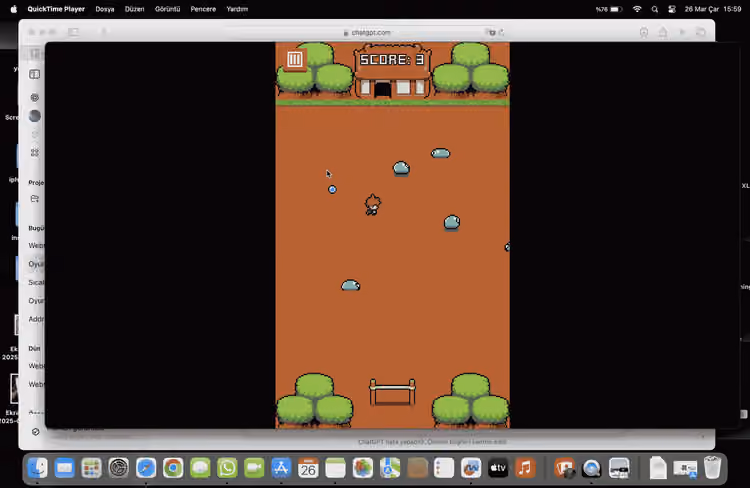This screenshot has height=488, width=750.
Task: Click the date and time in the menu bar
Action: pyautogui.click(x=713, y=9)
